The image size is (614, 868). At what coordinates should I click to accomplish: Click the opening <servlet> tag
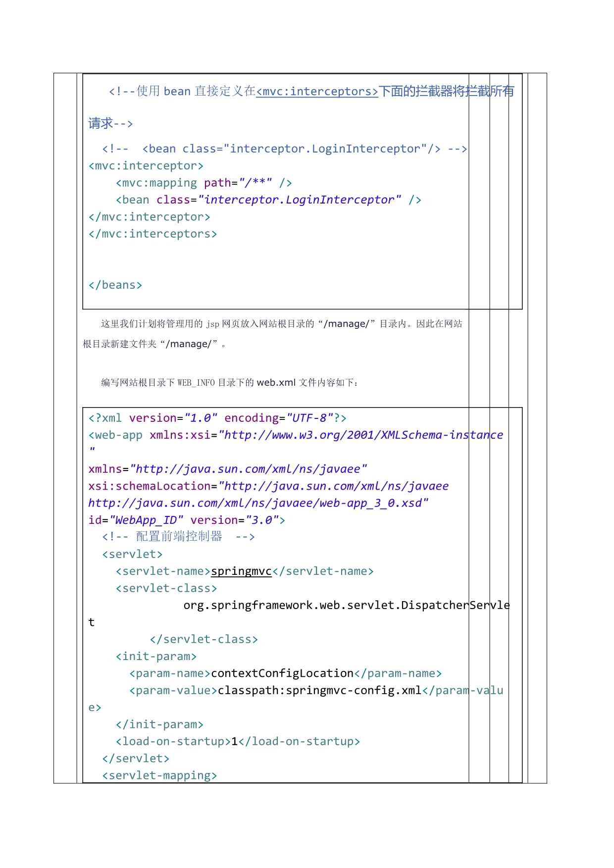[x=132, y=555]
